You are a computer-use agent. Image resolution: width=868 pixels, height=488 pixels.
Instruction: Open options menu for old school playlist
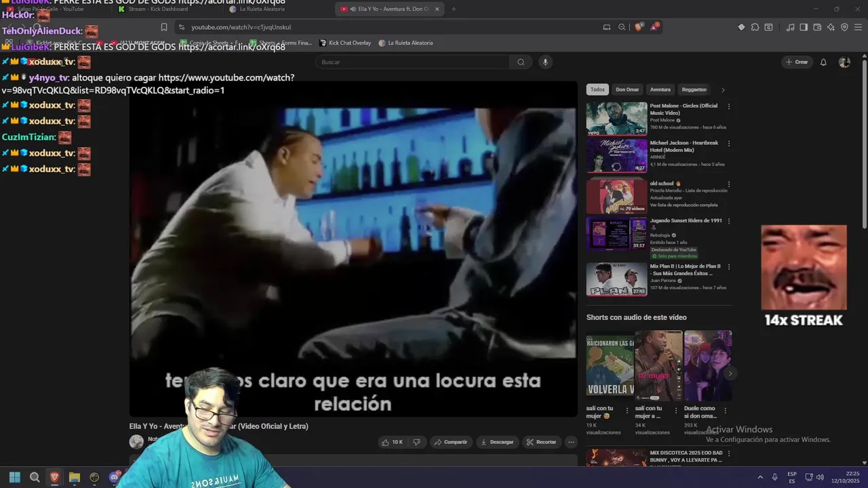click(729, 184)
